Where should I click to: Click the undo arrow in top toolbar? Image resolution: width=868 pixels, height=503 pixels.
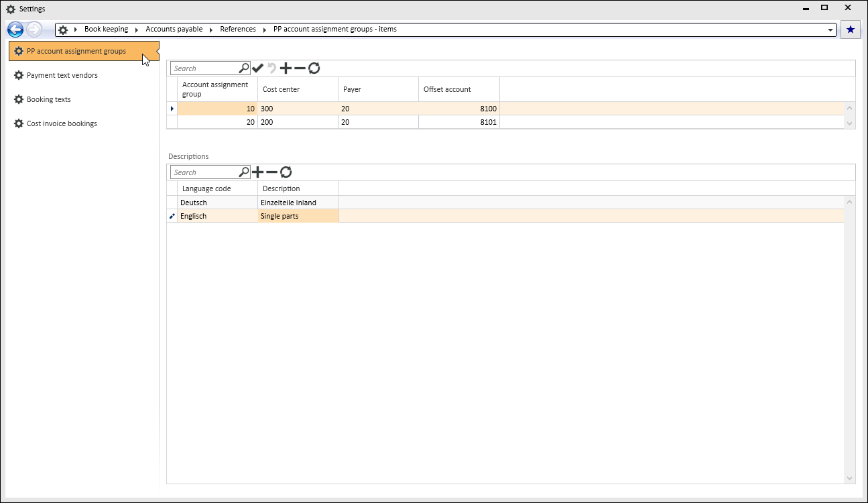[271, 68]
